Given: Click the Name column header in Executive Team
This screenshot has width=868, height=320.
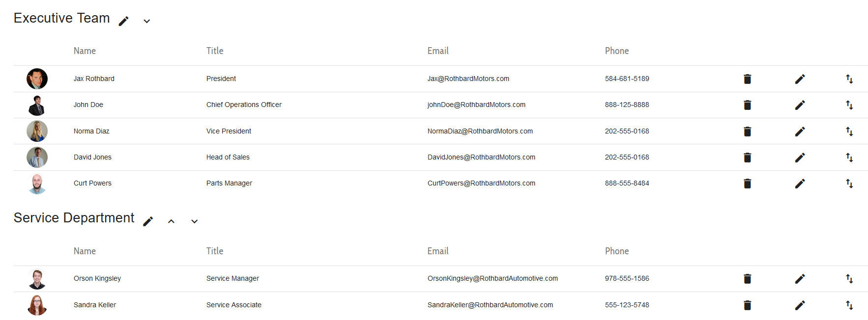Looking at the screenshot, I should point(85,51).
